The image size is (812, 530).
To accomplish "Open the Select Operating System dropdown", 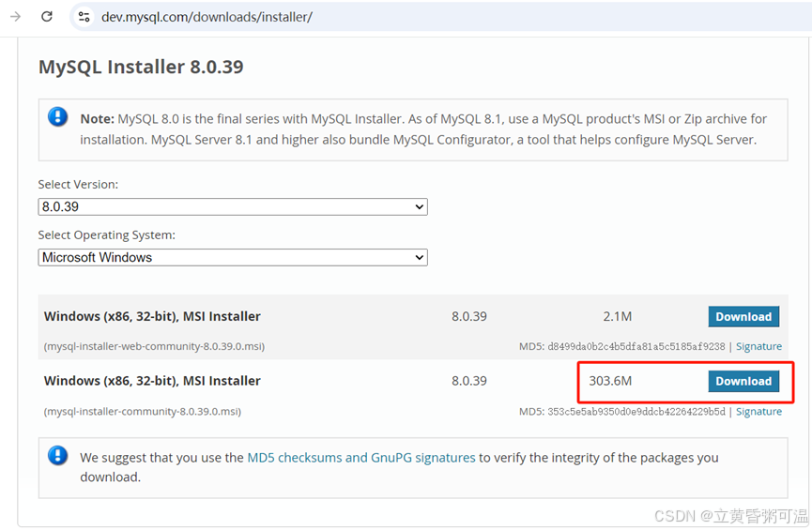I will (x=233, y=257).
